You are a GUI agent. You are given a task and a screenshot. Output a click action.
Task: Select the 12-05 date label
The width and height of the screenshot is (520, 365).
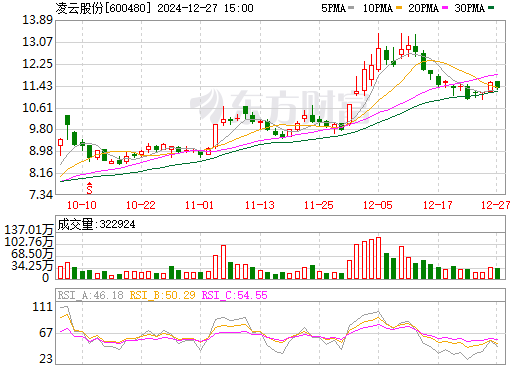pyautogui.click(x=378, y=205)
